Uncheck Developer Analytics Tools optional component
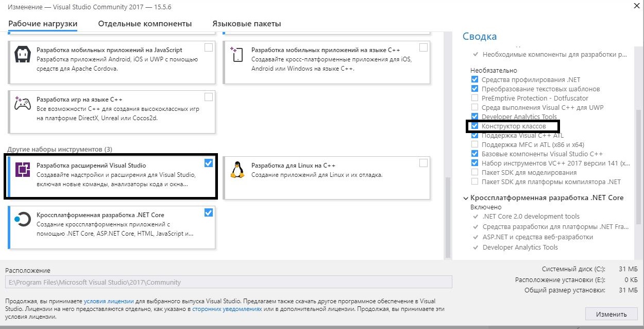 474,117
